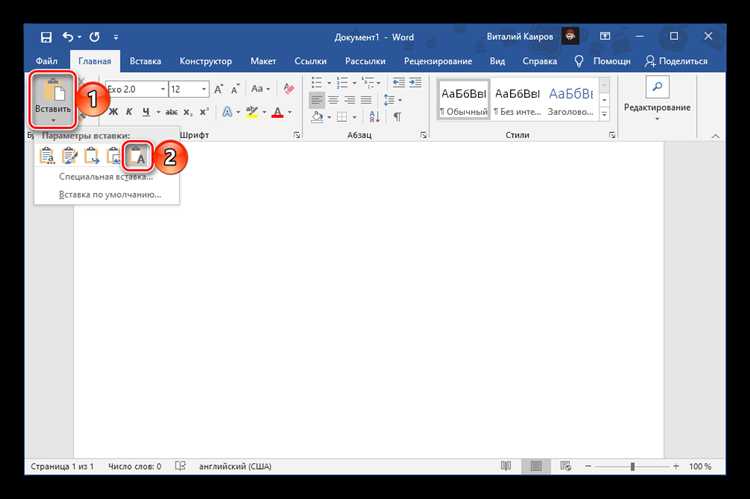Click the Clear All Formatting eraser icon

pyautogui.click(x=288, y=89)
